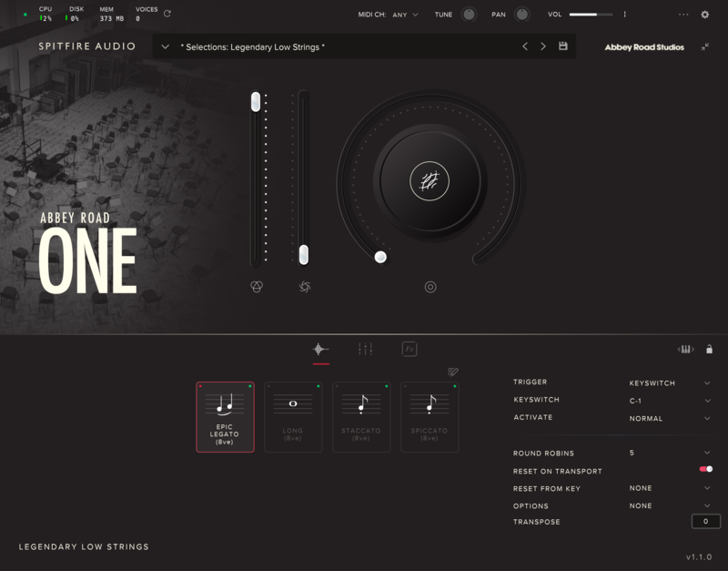The image size is (728, 571).
Task: Click the Tune knob
Action: [469, 15]
